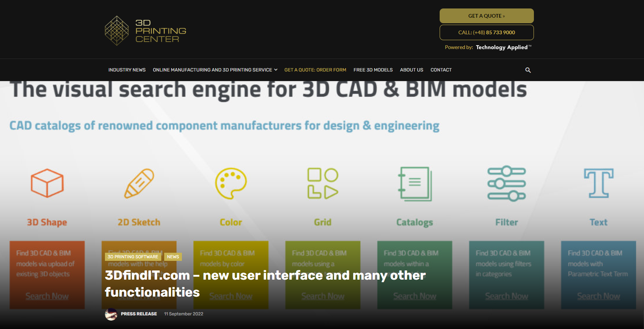Viewport: 644px width, 329px height.
Task: Click Search Now in the orange 3D Shape card
Action: pos(47,296)
